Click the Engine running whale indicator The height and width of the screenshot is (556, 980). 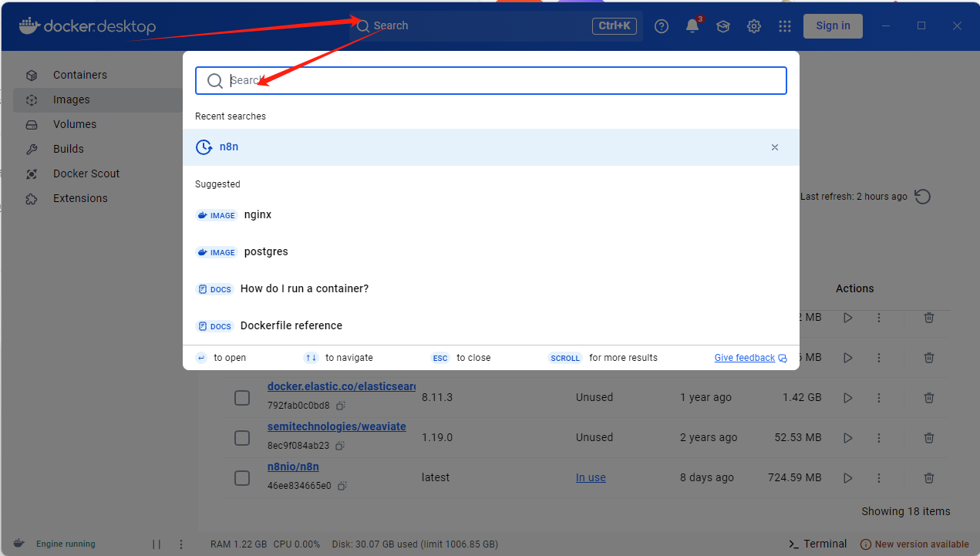pyautogui.click(x=19, y=544)
